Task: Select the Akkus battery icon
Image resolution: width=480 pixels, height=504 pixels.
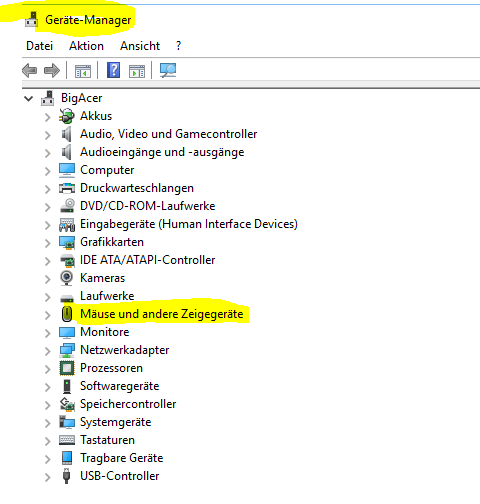Action: pyautogui.click(x=67, y=116)
